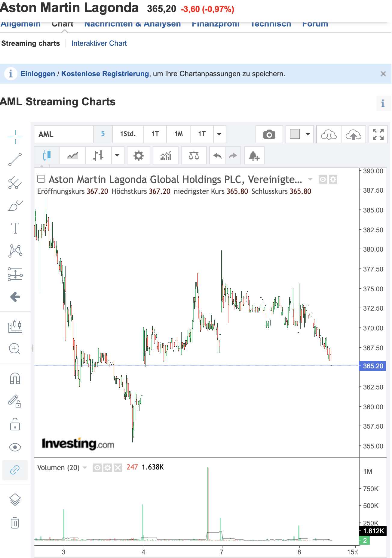392x558 pixels.
Task: Redo the last chart action
Action: 233,156
